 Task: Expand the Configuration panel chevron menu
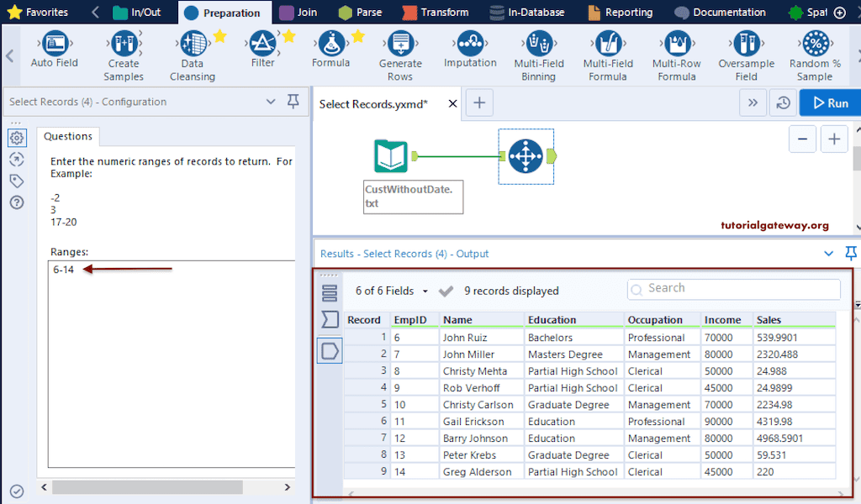[x=271, y=102]
